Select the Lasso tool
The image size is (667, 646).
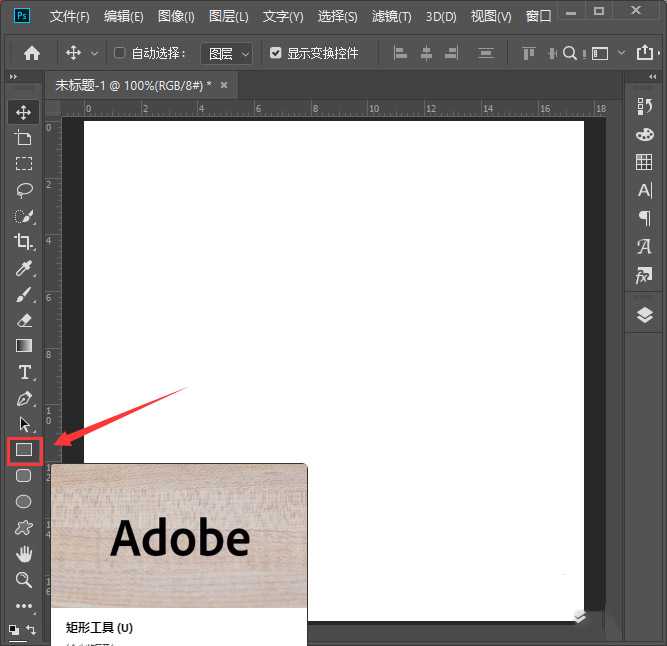24,189
